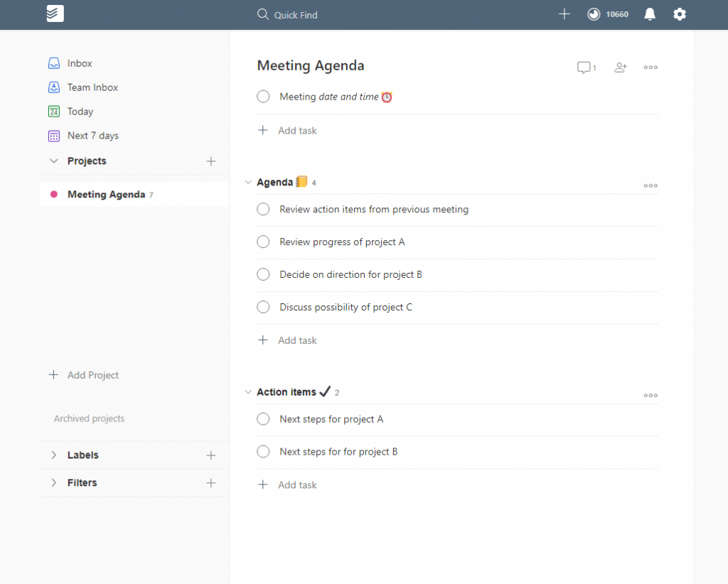This screenshot has height=584, width=728.
Task: Open task text Decide on direction for project B
Action: coord(351,275)
